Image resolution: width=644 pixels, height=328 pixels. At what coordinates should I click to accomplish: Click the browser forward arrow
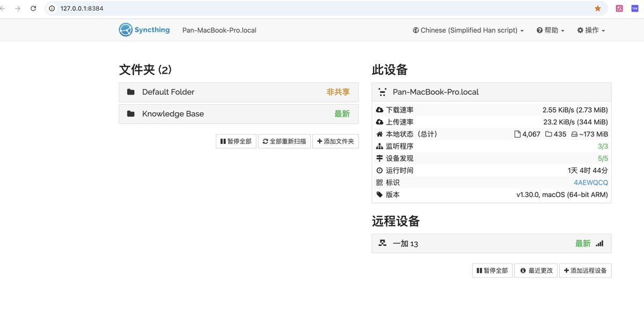(18, 9)
